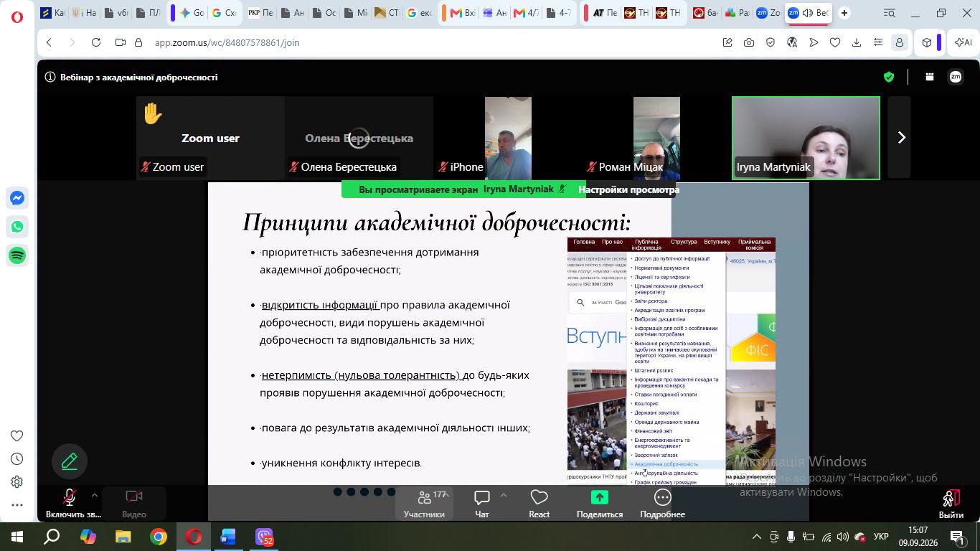Click the browser address bar URL

227,42
